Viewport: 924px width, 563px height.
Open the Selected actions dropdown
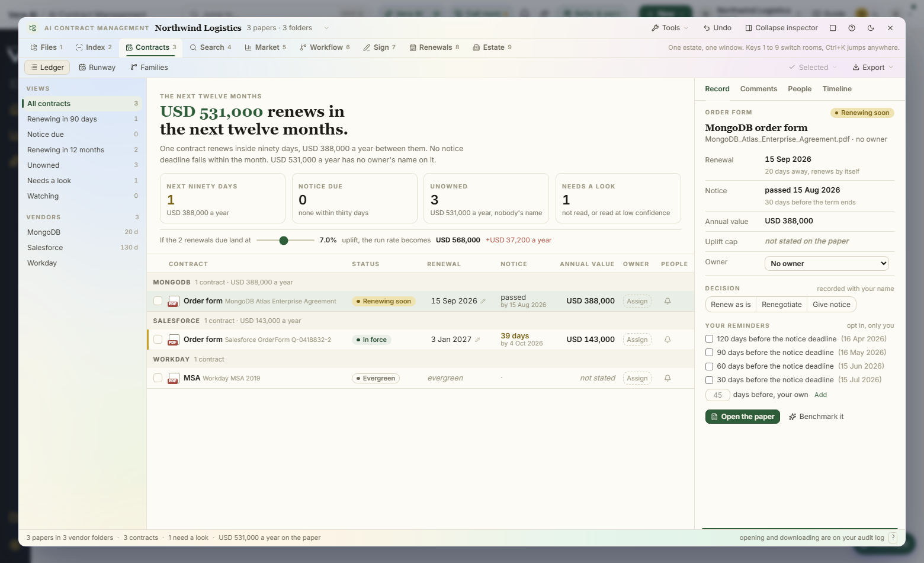pos(813,68)
